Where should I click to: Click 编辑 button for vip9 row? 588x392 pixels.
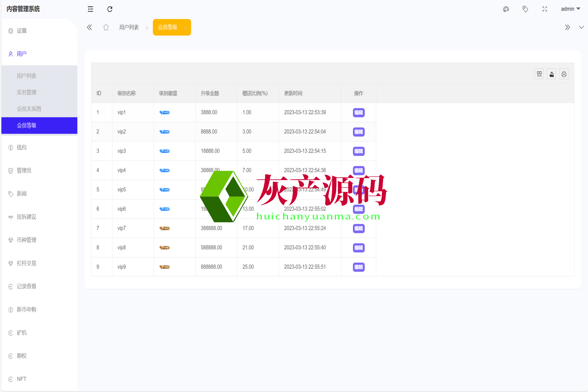[x=359, y=267]
